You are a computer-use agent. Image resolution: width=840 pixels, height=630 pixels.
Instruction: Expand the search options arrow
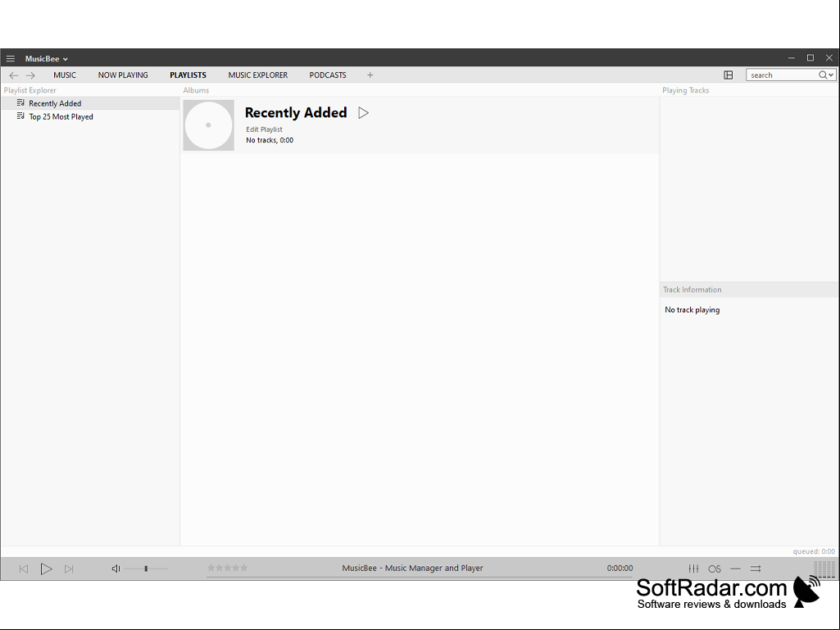click(x=831, y=75)
